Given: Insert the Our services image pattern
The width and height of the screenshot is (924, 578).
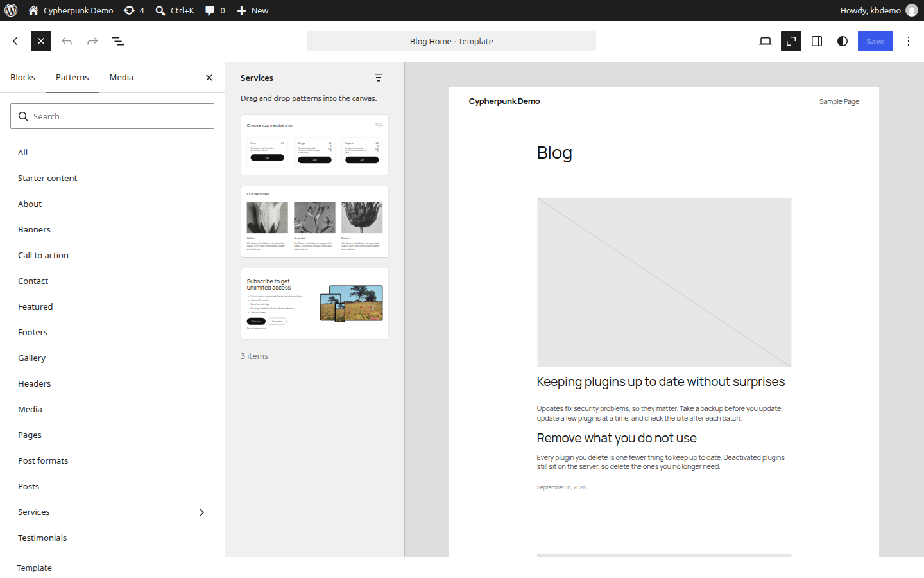Looking at the screenshot, I should coord(314,222).
